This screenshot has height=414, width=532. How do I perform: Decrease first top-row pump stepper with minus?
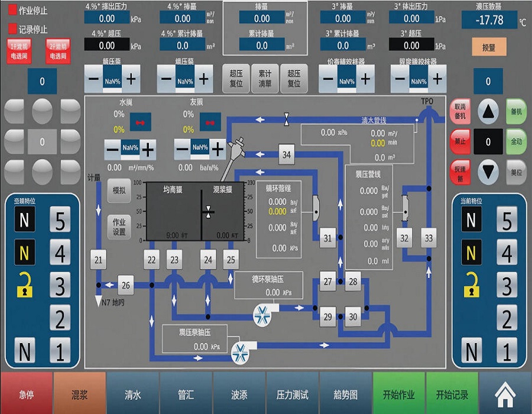tap(93, 79)
